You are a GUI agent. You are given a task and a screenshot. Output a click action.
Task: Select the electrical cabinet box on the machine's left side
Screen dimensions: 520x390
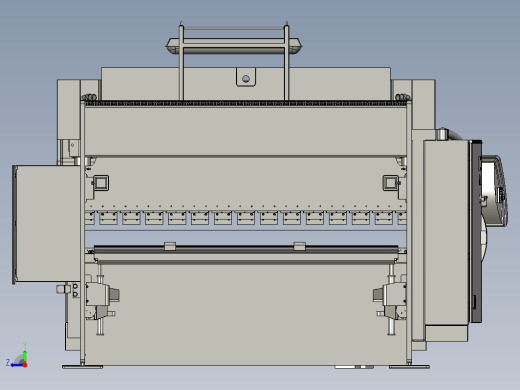[x=47, y=224]
